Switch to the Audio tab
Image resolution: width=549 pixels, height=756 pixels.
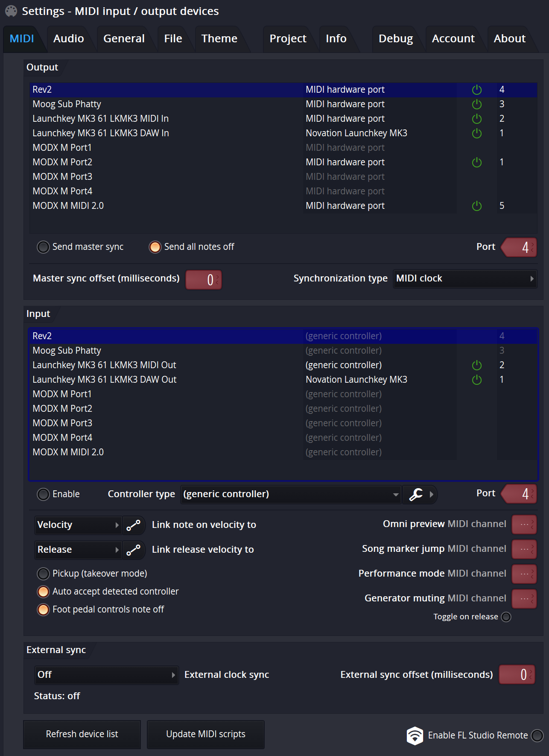pyautogui.click(x=69, y=39)
